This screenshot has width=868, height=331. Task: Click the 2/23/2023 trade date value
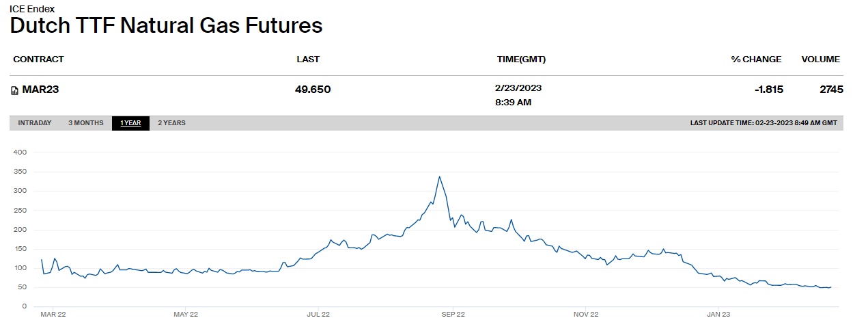coord(518,88)
